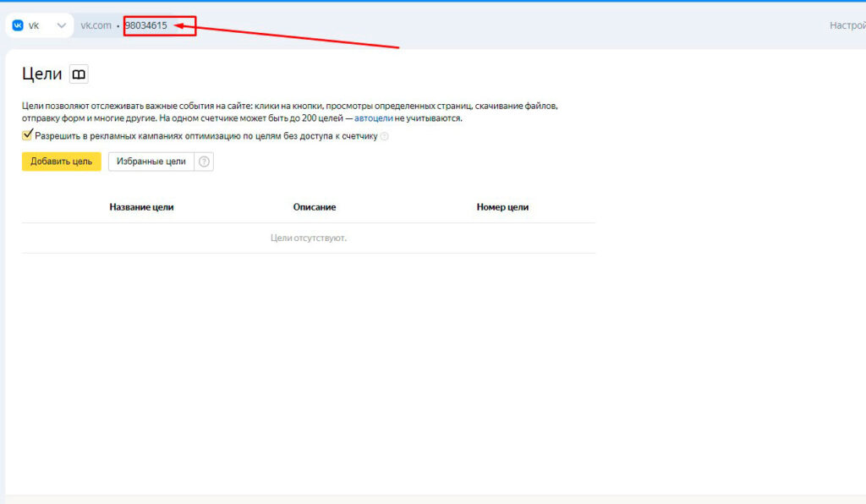Click the info icon after checkbox label
The width and height of the screenshot is (866, 504).
click(x=385, y=136)
